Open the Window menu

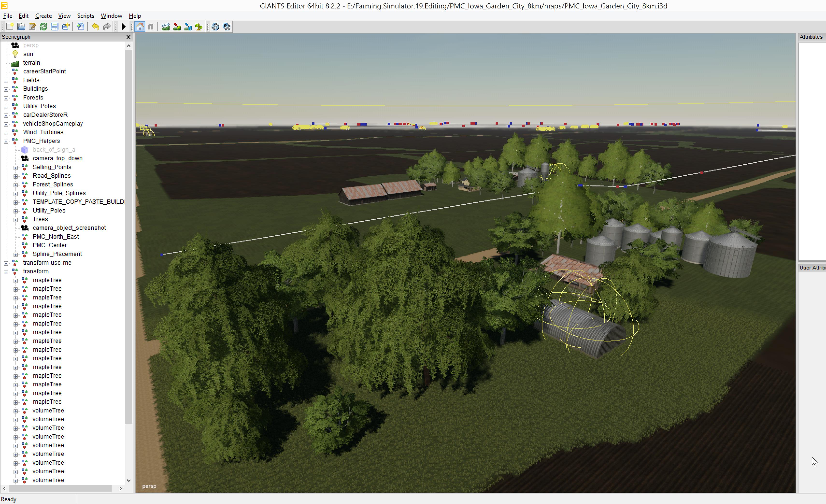(x=112, y=16)
